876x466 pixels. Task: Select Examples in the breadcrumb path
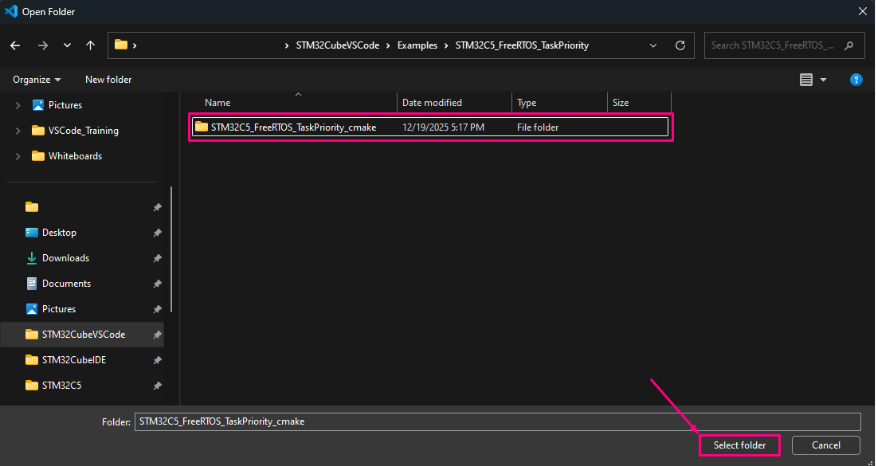[x=417, y=46]
